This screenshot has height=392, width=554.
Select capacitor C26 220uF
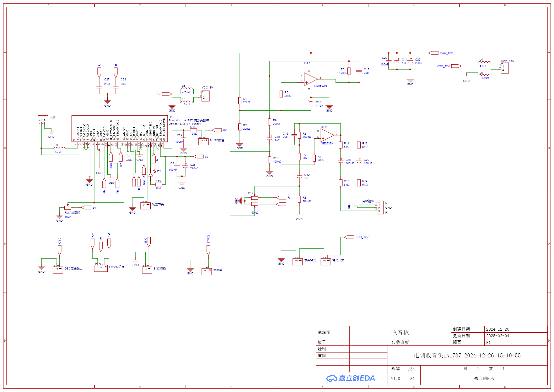click(x=185, y=166)
